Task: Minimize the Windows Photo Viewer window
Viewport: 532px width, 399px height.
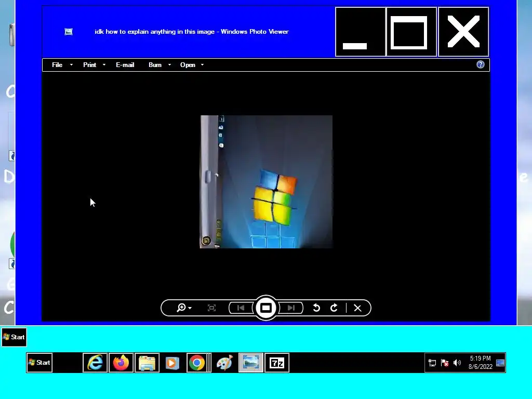Action: [x=361, y=32]
